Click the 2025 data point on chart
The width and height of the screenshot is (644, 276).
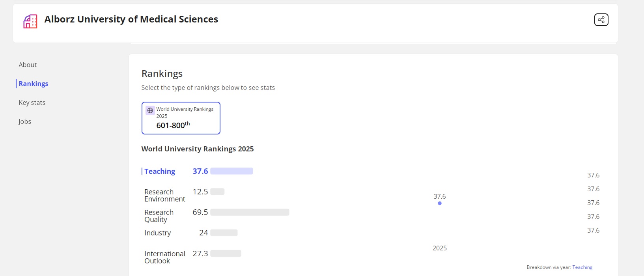439,203
